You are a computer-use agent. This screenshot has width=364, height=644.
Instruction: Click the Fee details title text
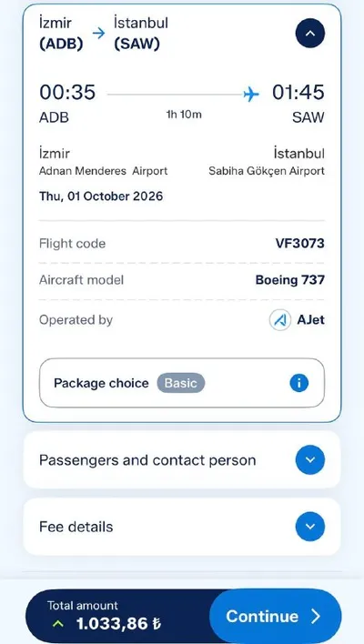76,527
